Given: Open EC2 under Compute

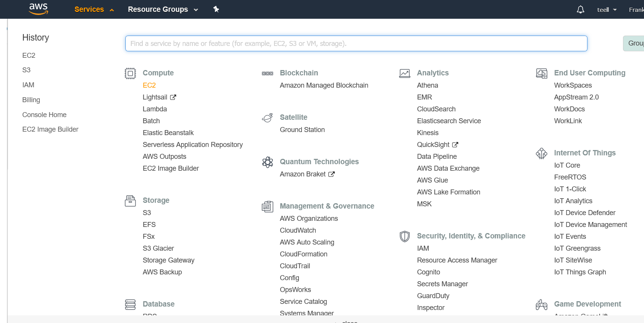Looking at the screenshot, I should click(x=149, y=85).
